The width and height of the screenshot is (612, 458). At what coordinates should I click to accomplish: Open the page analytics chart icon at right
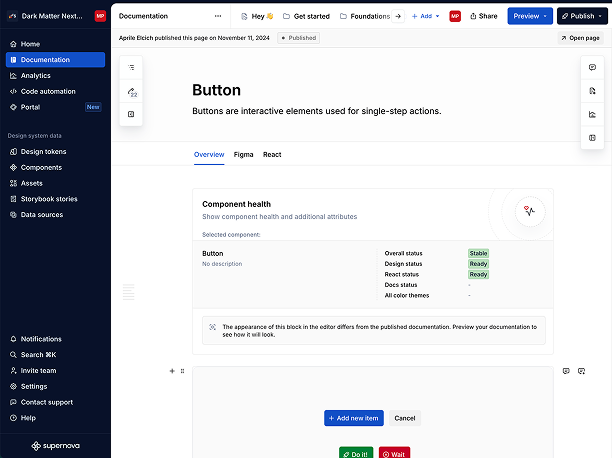point(592,114)
